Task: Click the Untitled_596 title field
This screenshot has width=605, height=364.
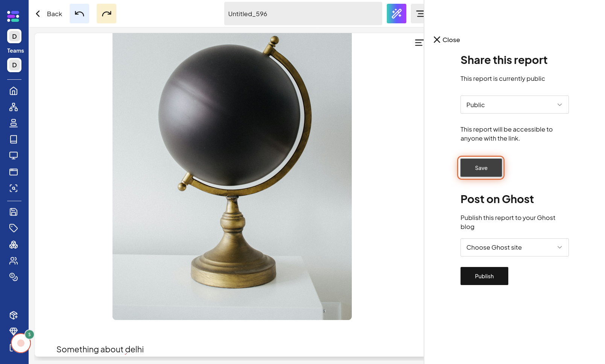Action: (x=303, y=14)
